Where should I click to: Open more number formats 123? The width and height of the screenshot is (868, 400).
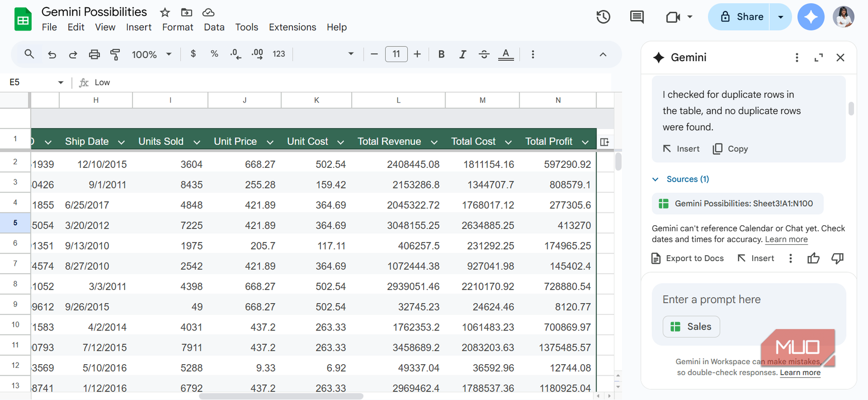(x=279, y=54)
